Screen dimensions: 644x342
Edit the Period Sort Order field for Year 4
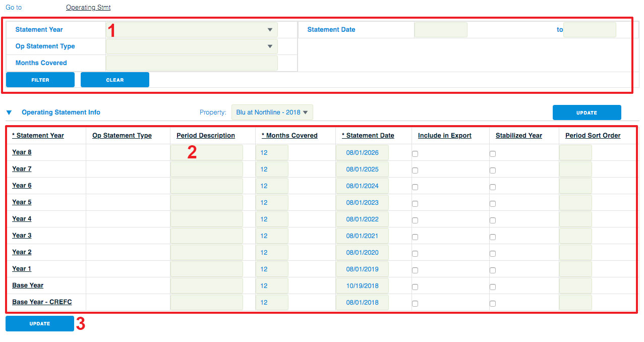[x=575, y=219]
